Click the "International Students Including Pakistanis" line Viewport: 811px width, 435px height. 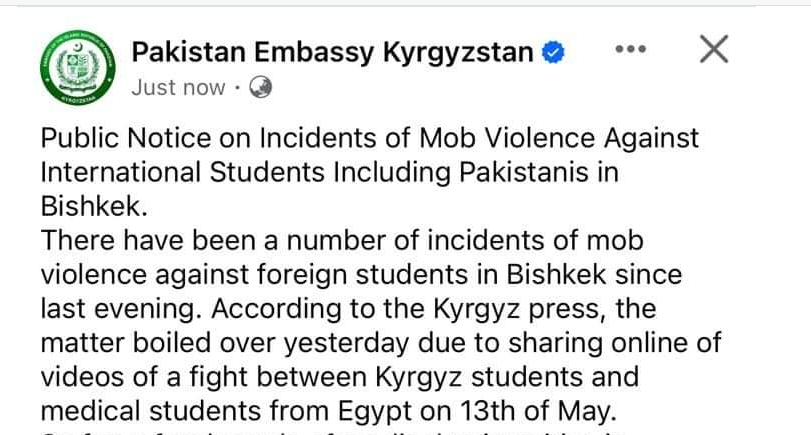(x=329, y=172)
